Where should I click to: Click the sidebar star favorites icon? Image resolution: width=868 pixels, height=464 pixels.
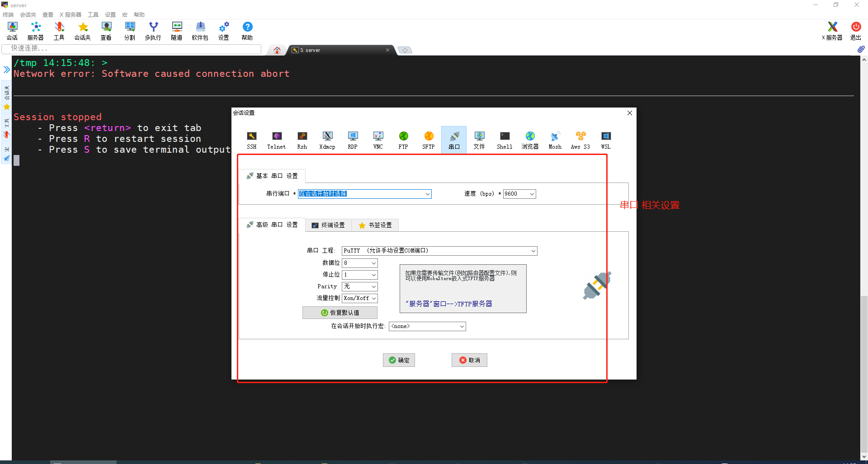point(6,107)
